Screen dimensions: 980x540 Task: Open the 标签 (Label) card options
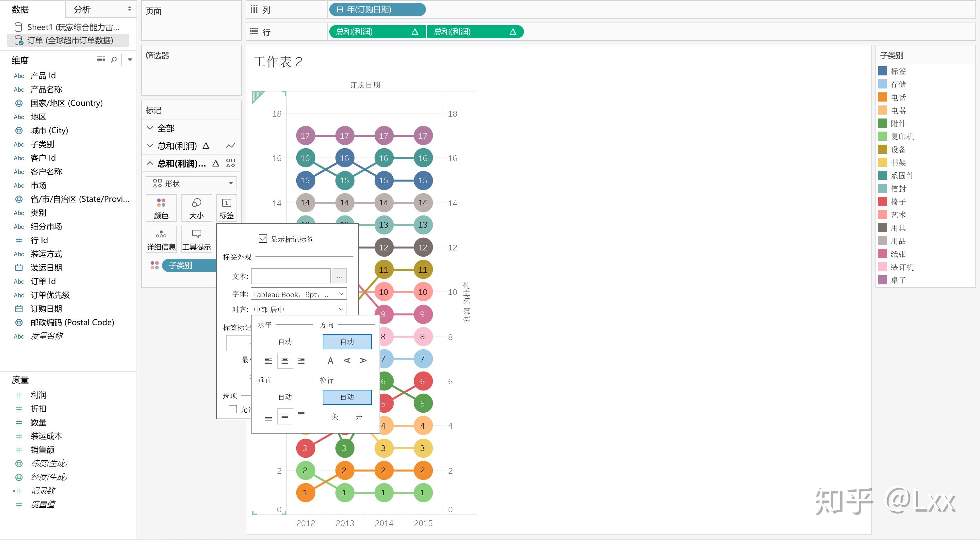click(226, 208)
